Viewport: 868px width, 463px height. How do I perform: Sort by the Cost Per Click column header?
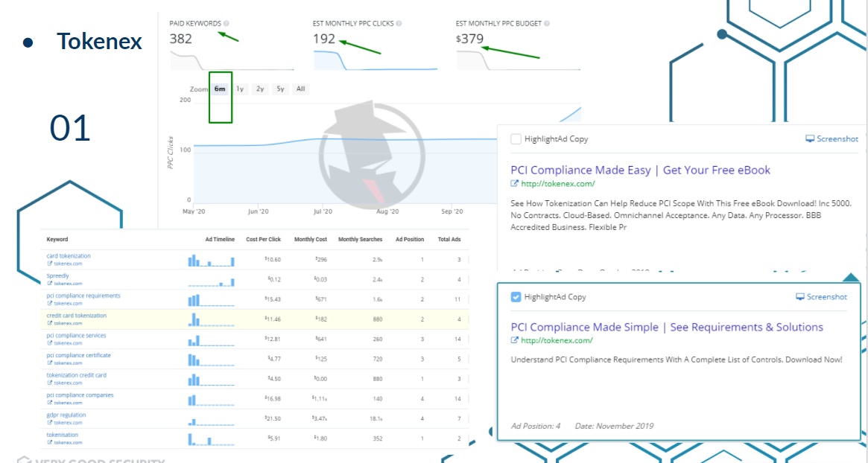coord(263,240)
